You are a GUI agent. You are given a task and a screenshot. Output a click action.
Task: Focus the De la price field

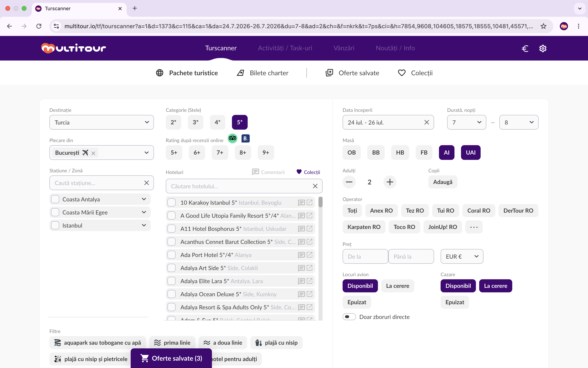(365, 257)
